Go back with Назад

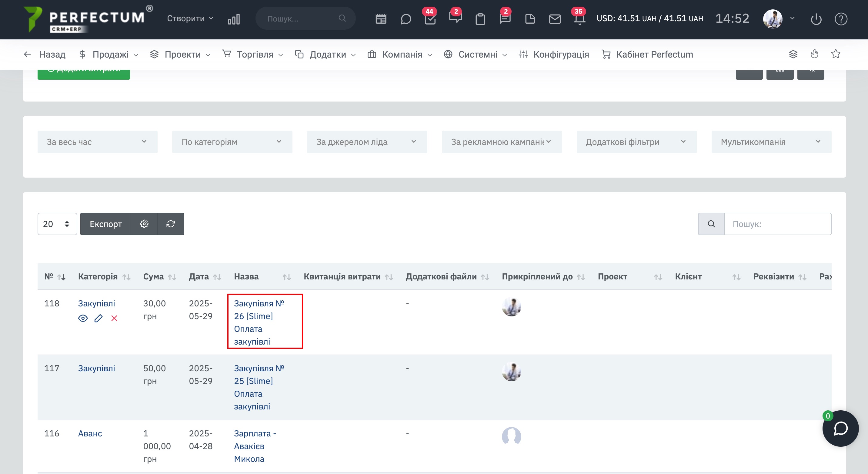coord(45,54)
